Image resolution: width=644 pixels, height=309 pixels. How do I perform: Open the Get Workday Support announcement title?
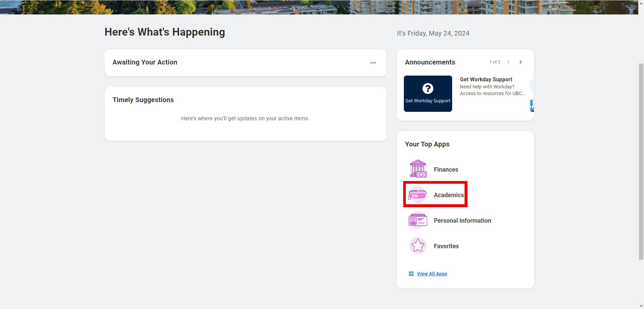pyautogui.click(x=486, y=79)
